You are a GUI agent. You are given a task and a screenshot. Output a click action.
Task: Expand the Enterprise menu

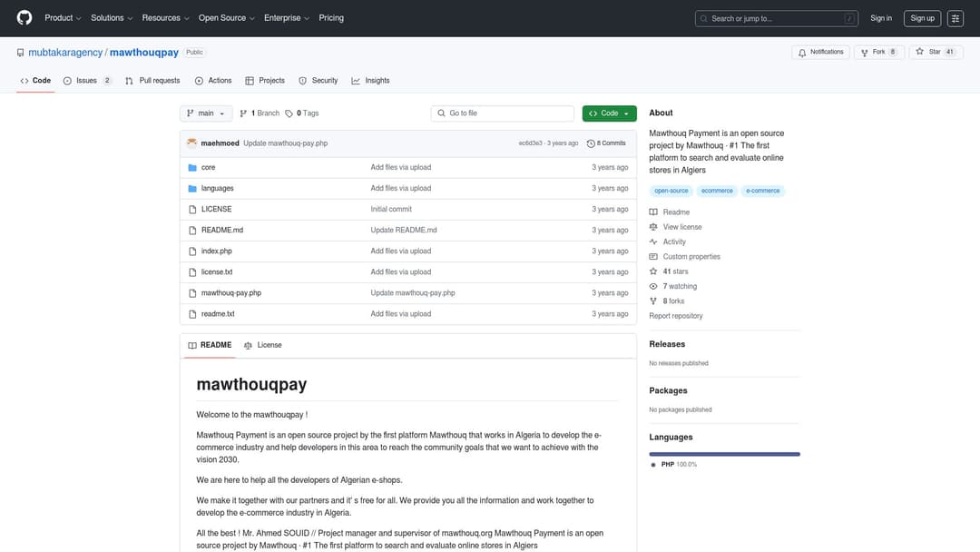click(286, 18)
